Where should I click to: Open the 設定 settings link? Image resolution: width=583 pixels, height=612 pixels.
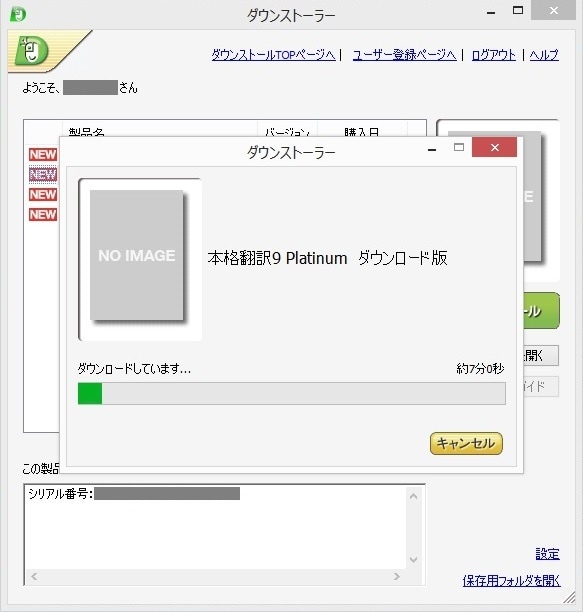click(547, 554)
